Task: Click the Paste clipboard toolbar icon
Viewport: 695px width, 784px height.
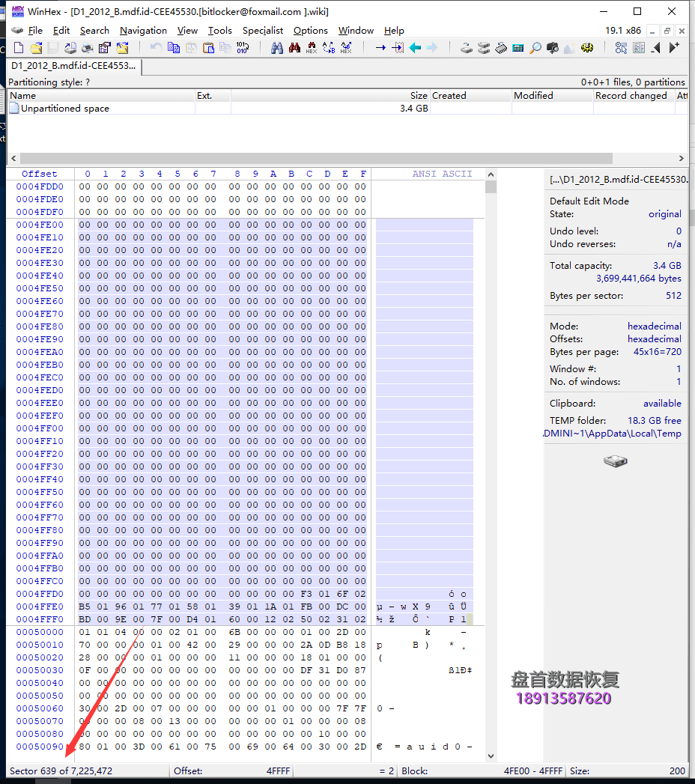Action: 208,48
